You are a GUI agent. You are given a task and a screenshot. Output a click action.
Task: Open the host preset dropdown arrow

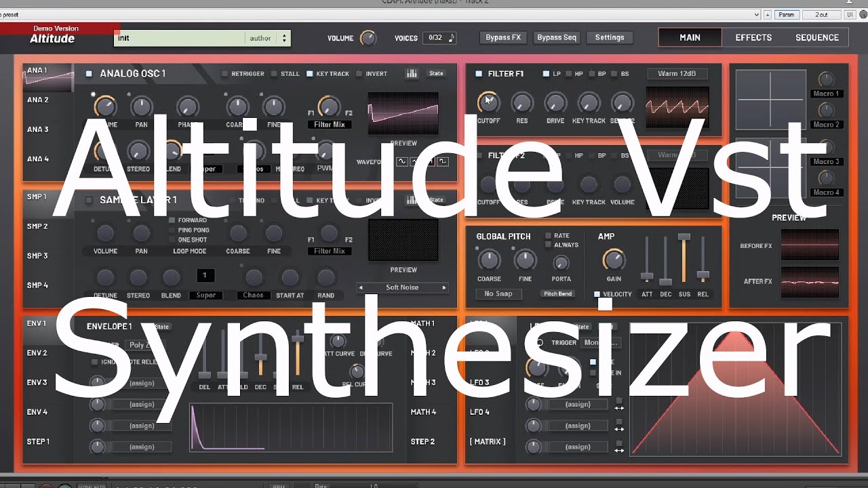point(757,14)
